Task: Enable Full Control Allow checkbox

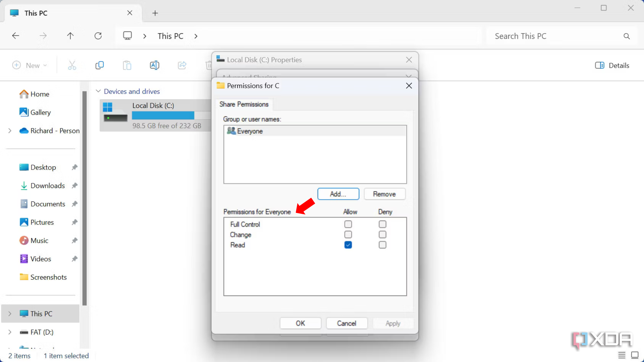Action: tap(348, 224)
